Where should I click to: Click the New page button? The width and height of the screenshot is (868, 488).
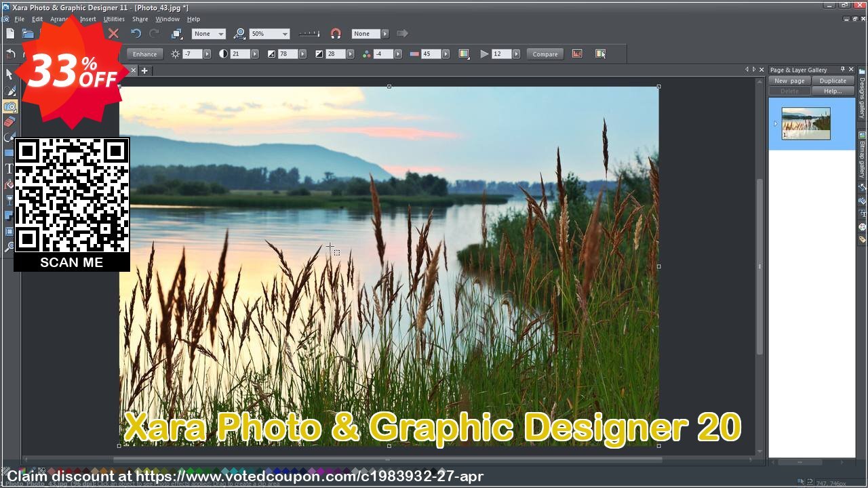(x=790, y=81)
